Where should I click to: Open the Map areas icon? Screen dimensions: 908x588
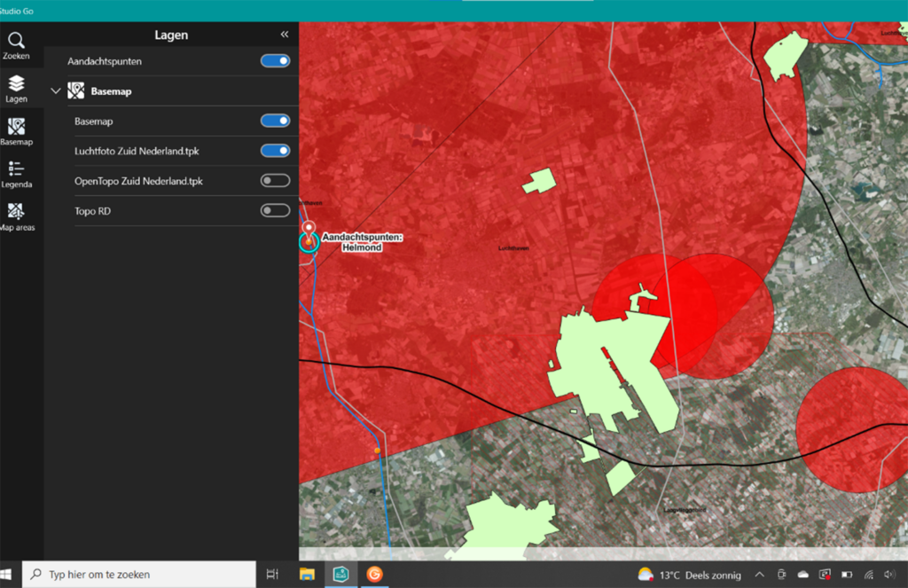[16, 217]
